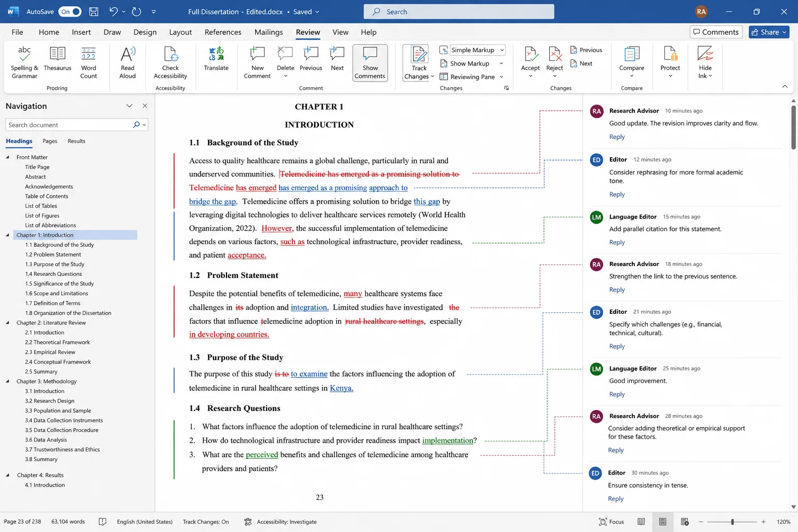Image resolution: width=798 pixels, height=532 pixels.
Task: Open Customize Quick Access Toolbar dropdown
Action: [153, 11]
